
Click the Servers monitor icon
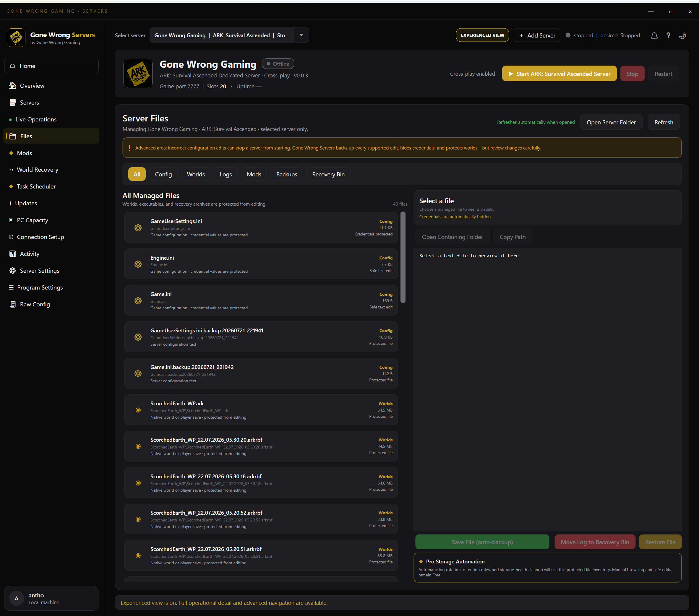click(x=13, y=102)
